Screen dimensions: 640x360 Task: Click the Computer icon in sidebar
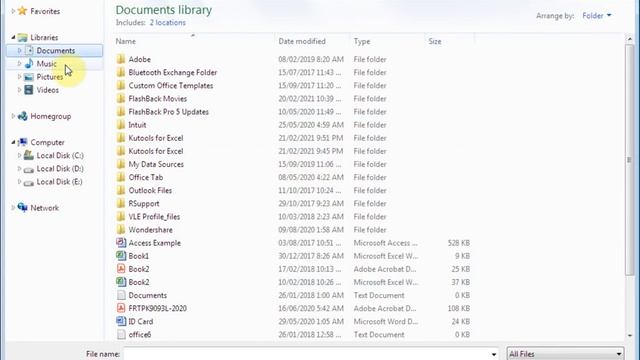22,142
